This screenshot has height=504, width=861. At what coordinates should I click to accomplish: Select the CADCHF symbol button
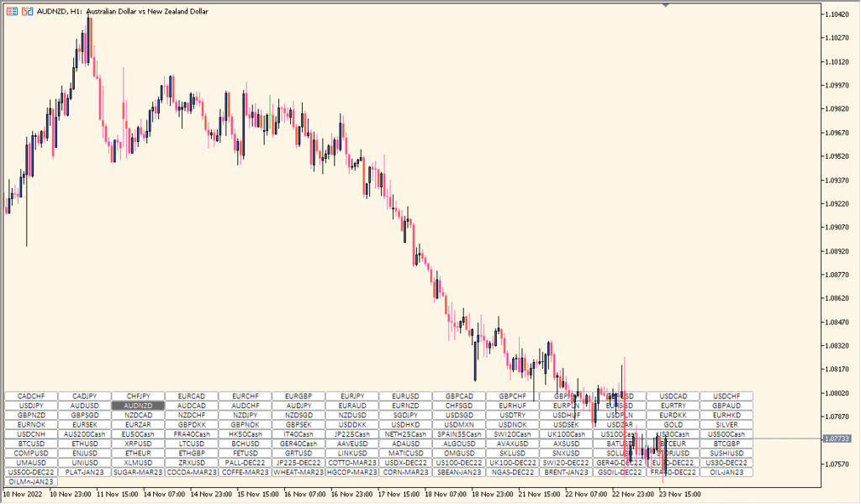(x=31, y=396)
